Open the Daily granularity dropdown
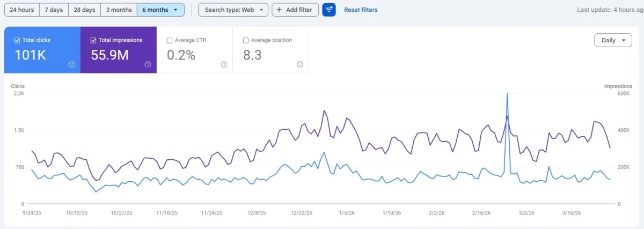Screen dimensions: 644x229 click(613, 40)
